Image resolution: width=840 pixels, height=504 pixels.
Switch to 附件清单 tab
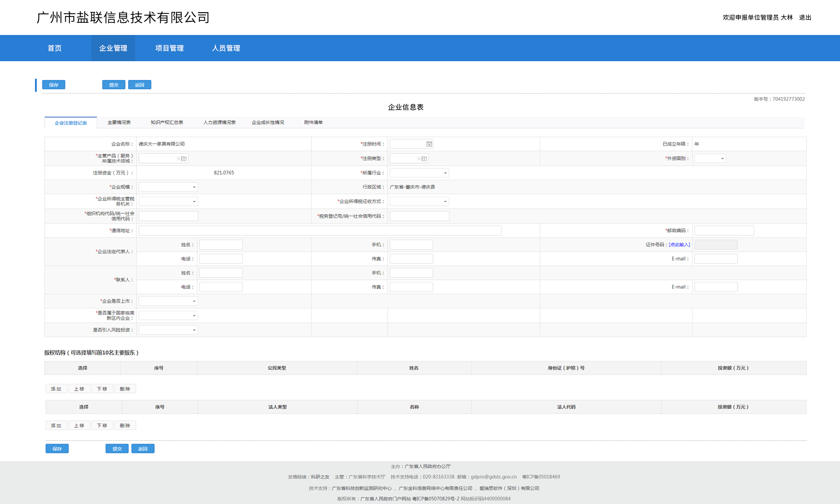tap(313, 122)
